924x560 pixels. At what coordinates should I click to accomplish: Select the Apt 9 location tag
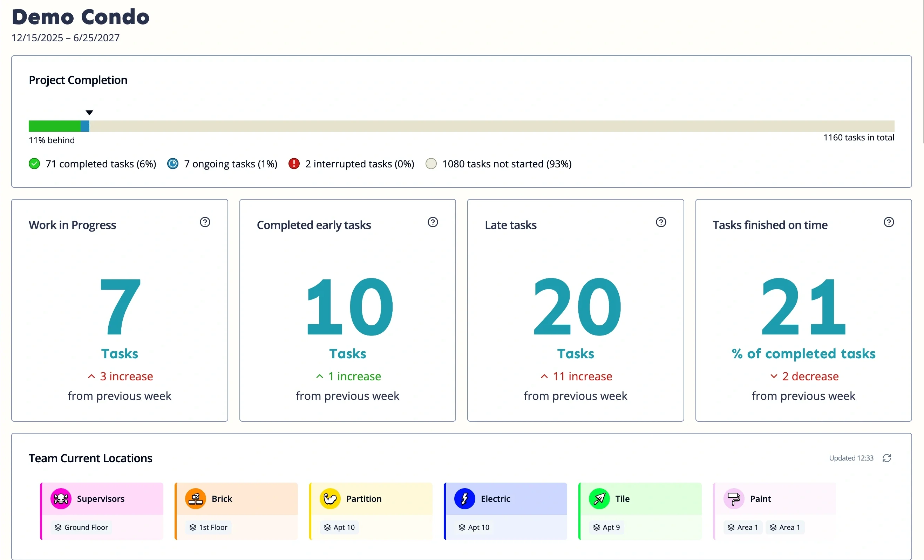[607, 527]
